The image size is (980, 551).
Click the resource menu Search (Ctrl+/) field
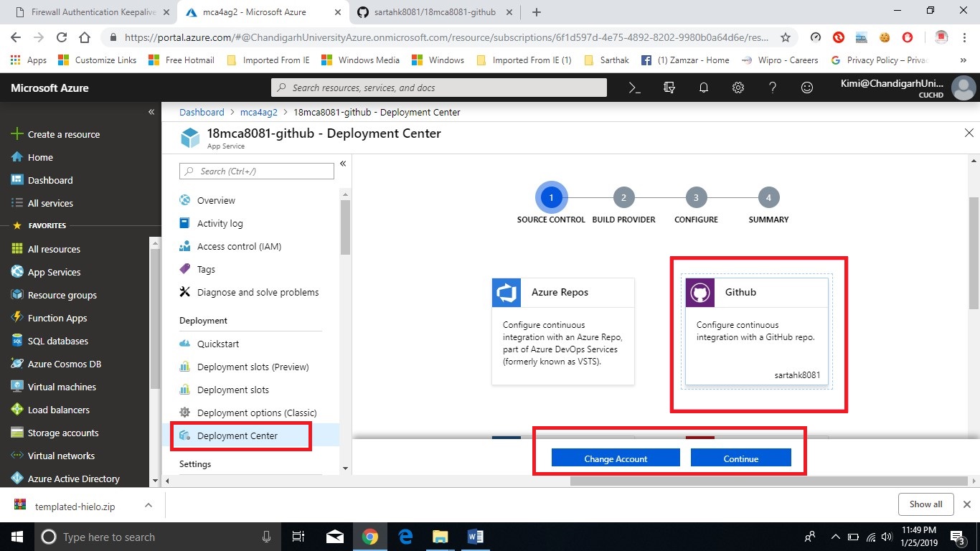(257, 171)
